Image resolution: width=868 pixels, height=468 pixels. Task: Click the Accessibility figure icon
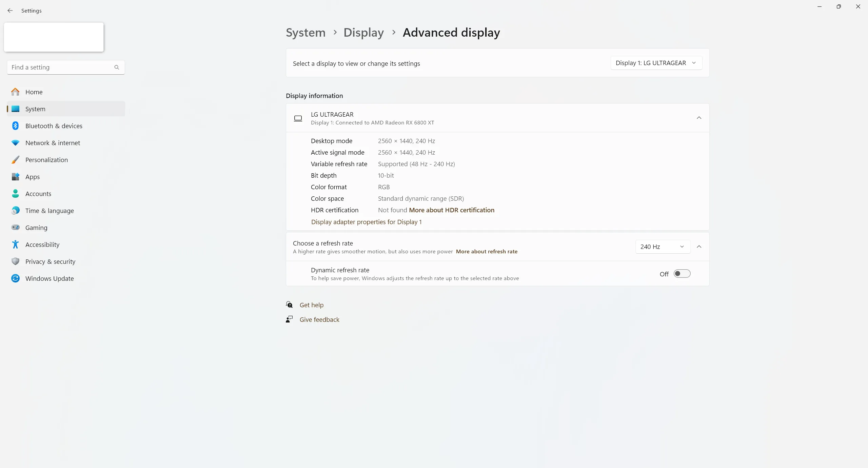point(15,245)
